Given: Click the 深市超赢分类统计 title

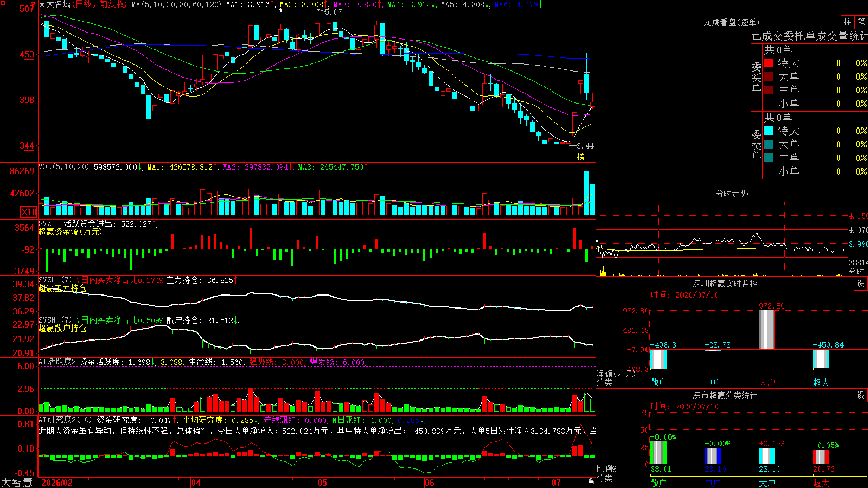Looking at the screenshot, I should pyautogui.click(x=725, y=395).
